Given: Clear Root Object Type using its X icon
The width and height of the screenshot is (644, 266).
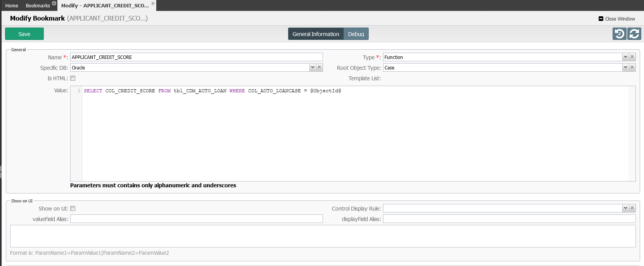Looking at the screenshot, I should (x=632, y=67).
